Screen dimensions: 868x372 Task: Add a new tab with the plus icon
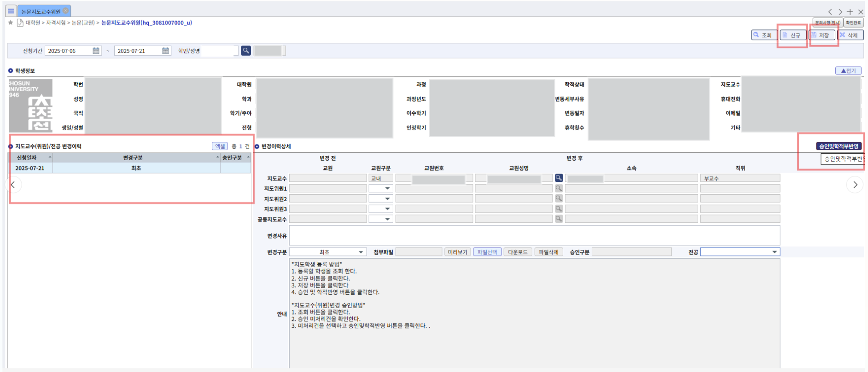click(850, 12)
